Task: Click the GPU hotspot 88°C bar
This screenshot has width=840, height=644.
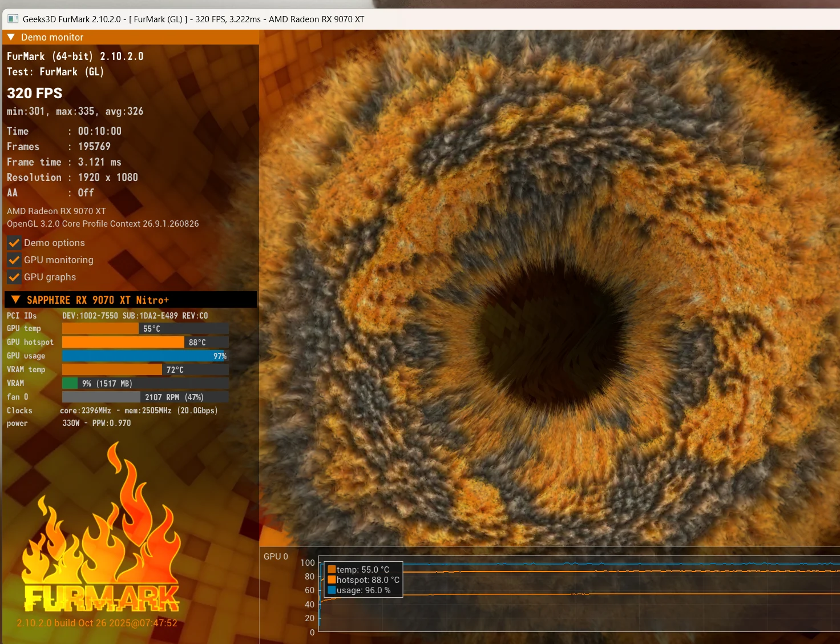Action: tap(146, 342)
